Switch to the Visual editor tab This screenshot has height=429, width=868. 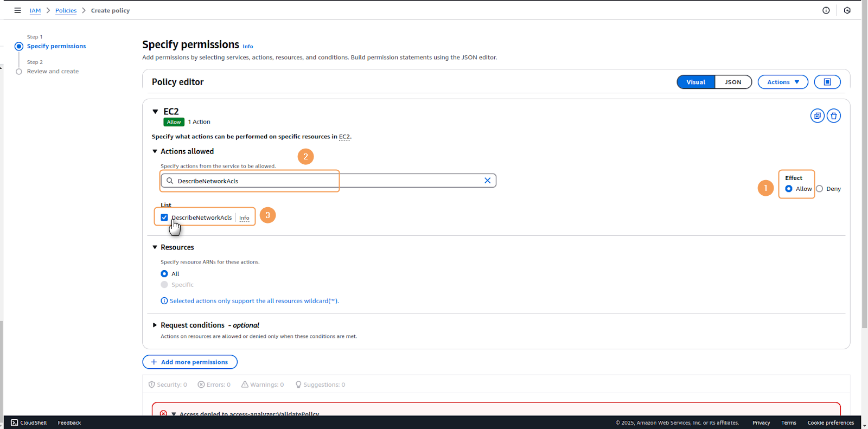pos(695,82)
